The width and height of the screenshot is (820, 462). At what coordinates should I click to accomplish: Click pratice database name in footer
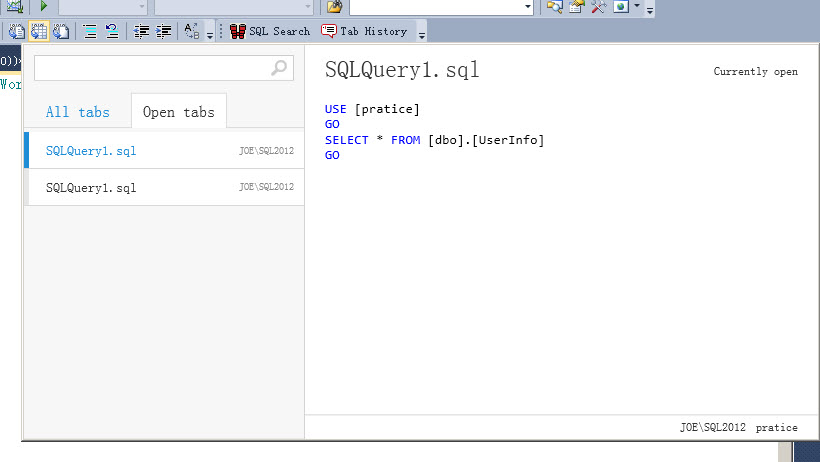pyautogui.click(x=776, y=428)
